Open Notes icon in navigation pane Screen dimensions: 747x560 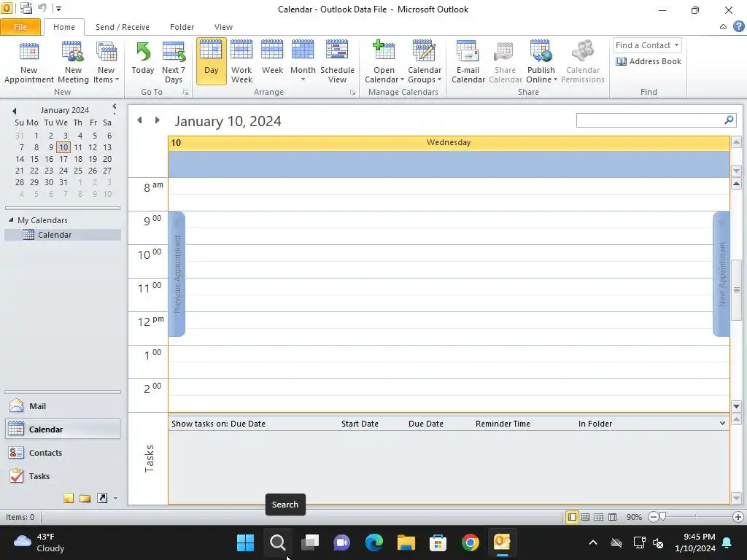click(x=69, y=498)
